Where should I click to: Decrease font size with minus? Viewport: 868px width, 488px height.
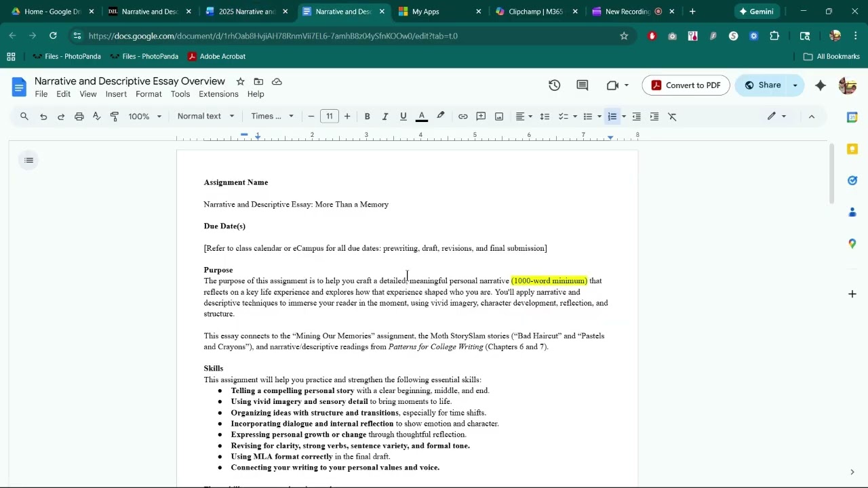pos(311,117)
